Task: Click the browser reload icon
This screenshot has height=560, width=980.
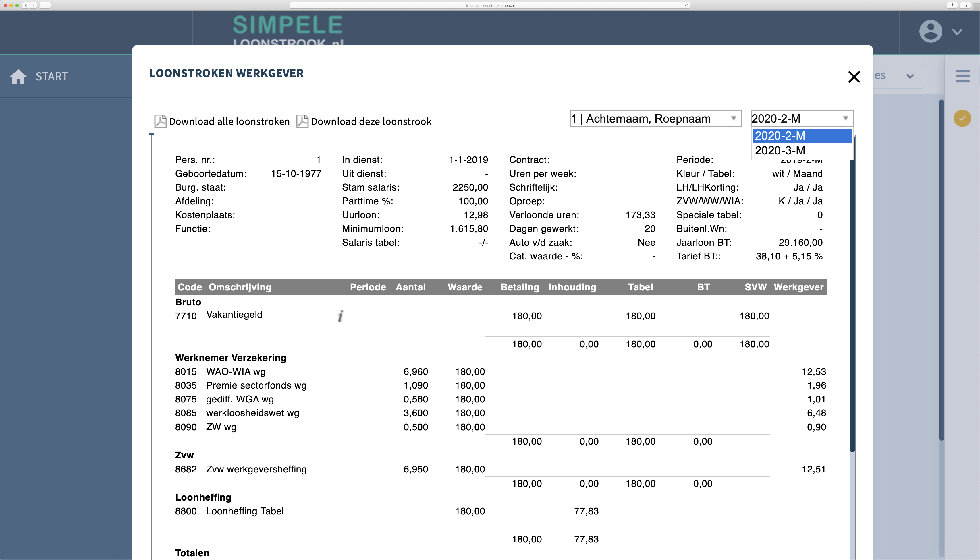Action: 687,5
